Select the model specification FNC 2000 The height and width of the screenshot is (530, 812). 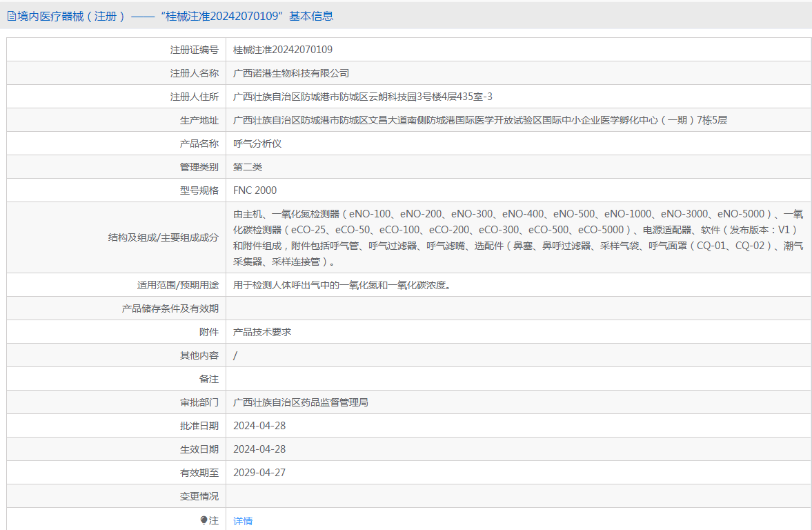pyautogui.click(x=255, y=190)
